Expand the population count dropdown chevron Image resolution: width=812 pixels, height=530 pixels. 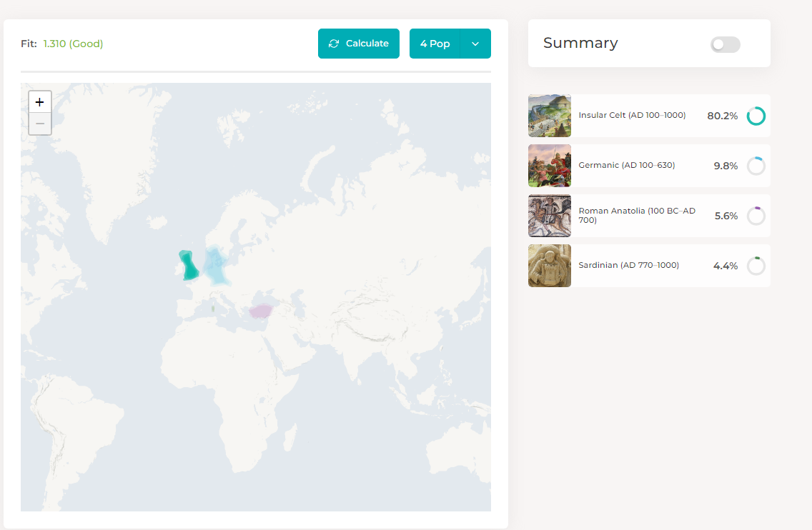pyautogui.click(x=475, y=44)
